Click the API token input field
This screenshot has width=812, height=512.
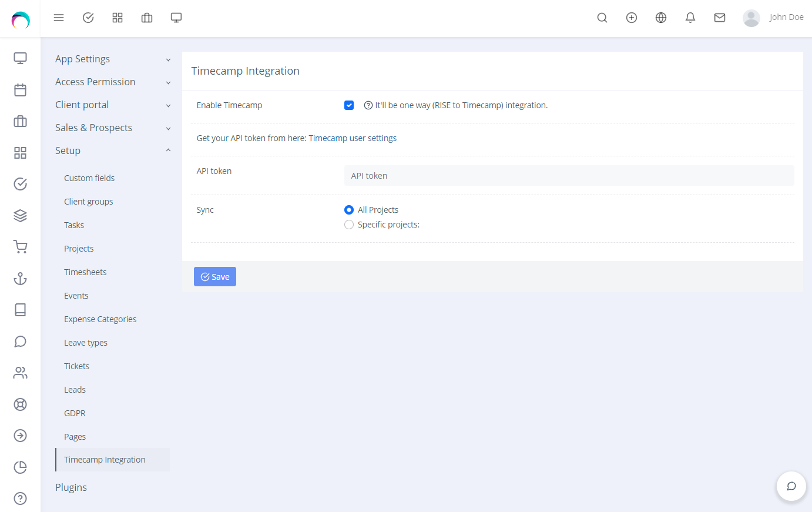[569, 176]
